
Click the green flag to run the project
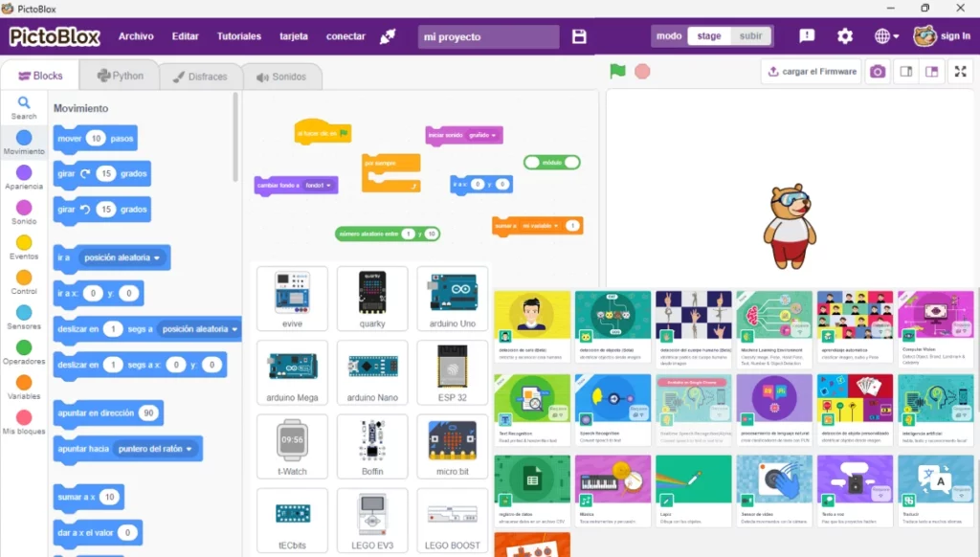(x=617, y=71)
